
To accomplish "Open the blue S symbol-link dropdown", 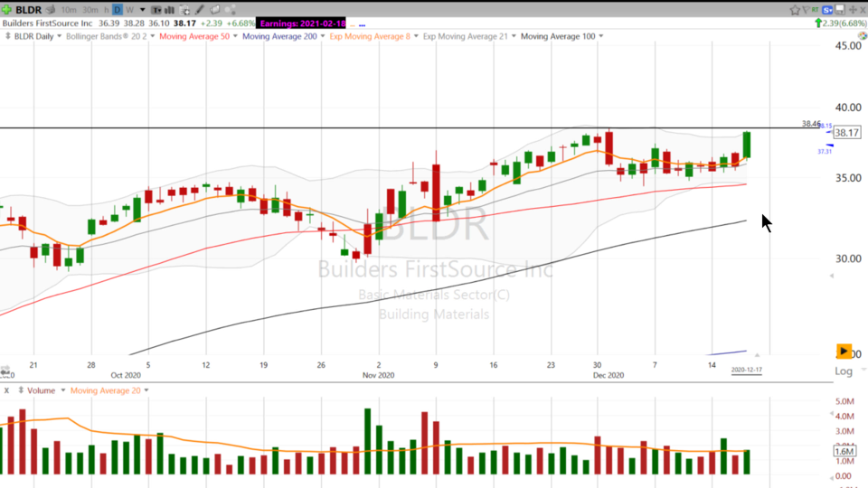I will click(827, 10).
